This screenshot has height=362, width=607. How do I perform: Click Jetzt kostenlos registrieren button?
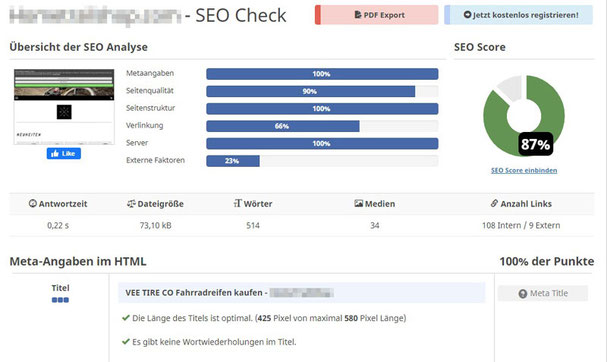click(x=519, y=15)
